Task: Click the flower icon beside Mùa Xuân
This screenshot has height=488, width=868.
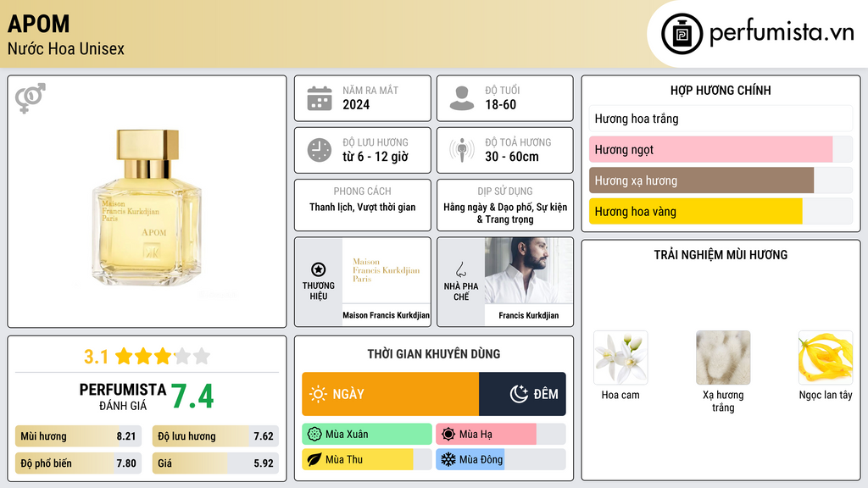Action: pyautogui.click(x=314, y=435)
